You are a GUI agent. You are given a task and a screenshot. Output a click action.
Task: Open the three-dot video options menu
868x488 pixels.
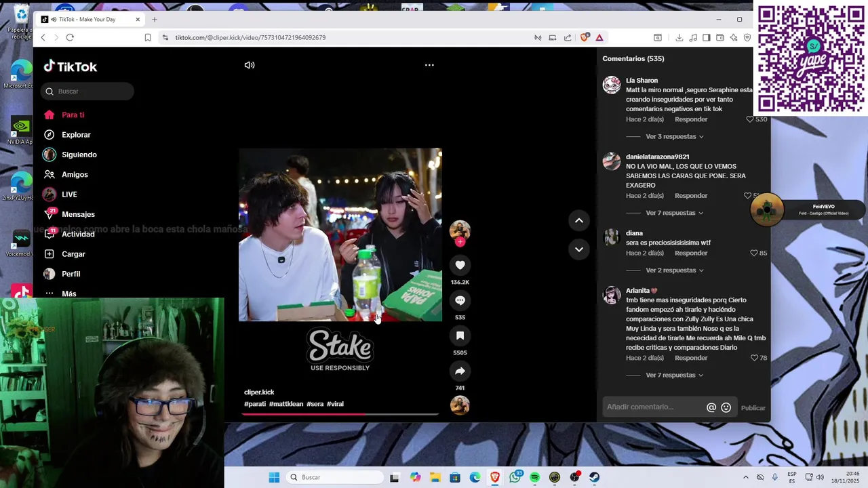pyautogui.click(x=429, y=65)
